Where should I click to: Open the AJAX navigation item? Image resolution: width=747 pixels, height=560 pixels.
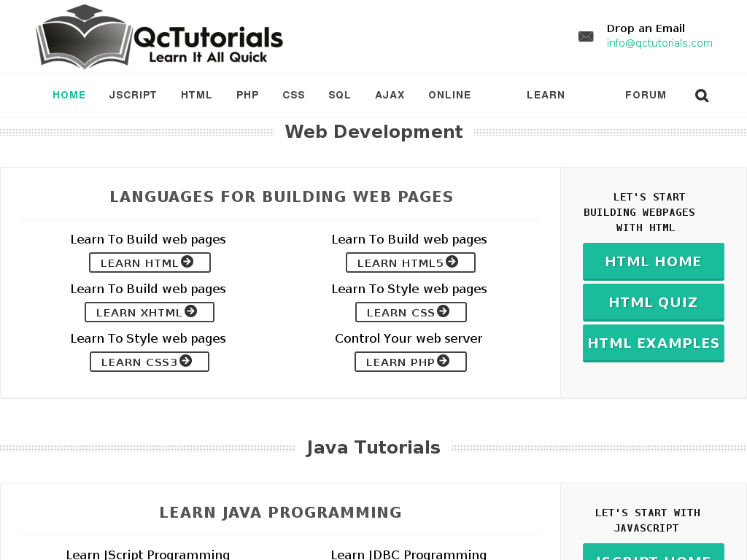pos(390,95)
